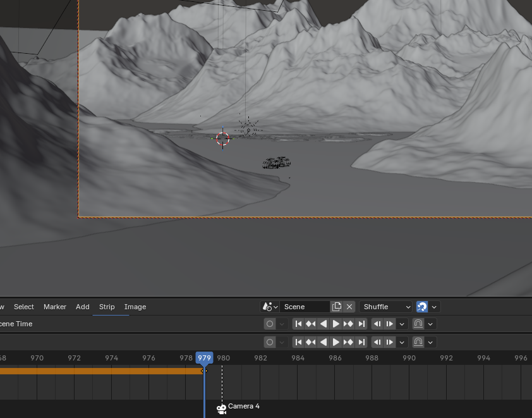Open the Select menu in sequencer header
The height and width of the screenshot is (418, 532).
pyautogui.click(x=24, y=307)
